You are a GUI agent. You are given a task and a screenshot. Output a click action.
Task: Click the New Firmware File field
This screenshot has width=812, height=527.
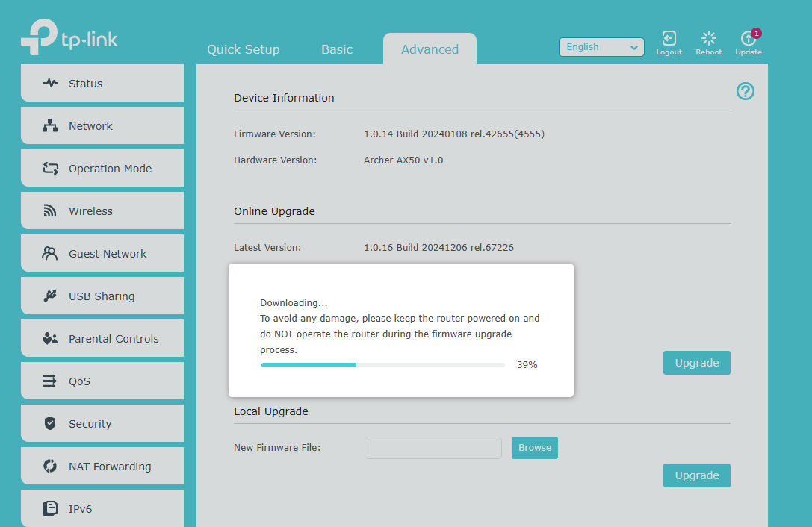pyautogui.click(x=433, y=448)
